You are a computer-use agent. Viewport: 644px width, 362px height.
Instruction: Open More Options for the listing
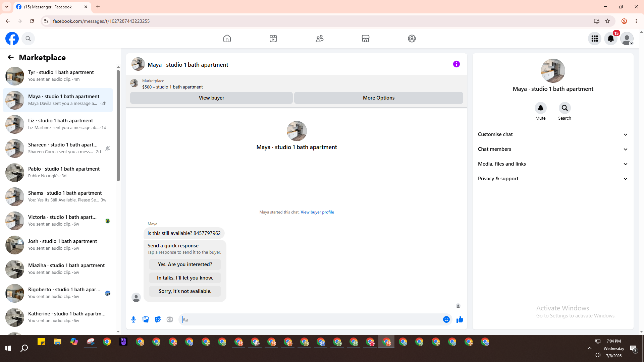point(379,98)
